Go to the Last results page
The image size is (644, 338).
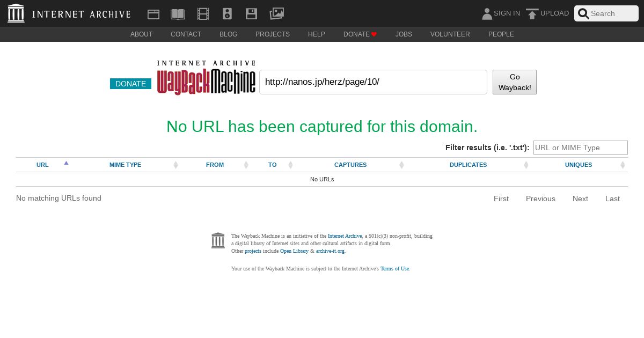pos(612,199)
